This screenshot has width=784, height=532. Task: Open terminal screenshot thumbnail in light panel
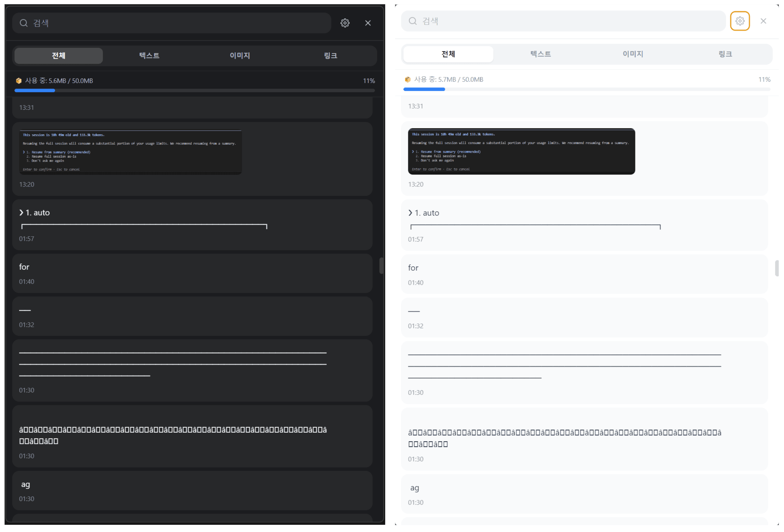click(x=521, y=152)
